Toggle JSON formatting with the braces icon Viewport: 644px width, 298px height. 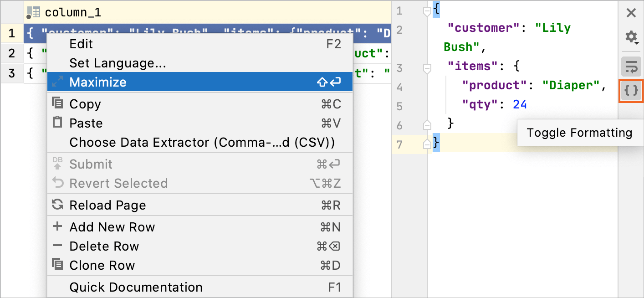pyautogui.click(x=631, y=91)
